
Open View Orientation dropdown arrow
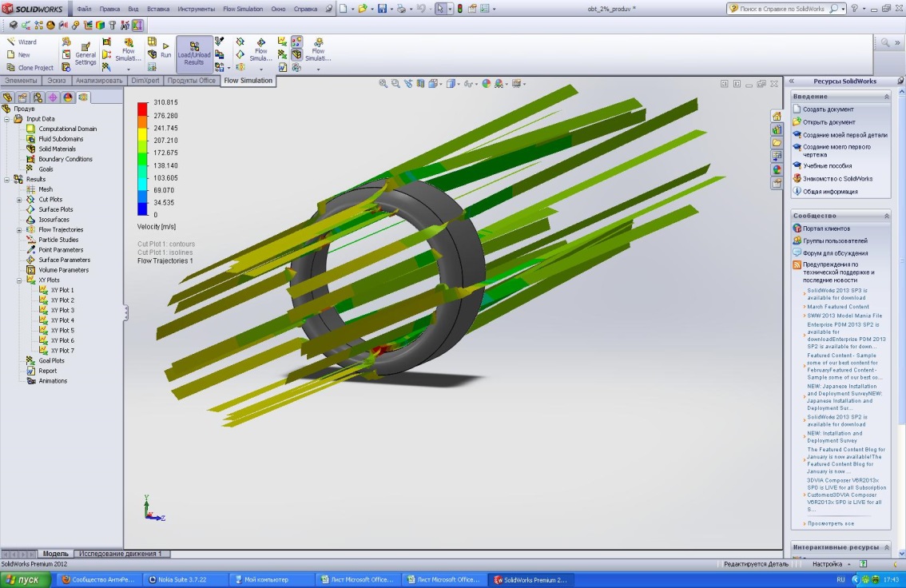click(441, 85)
